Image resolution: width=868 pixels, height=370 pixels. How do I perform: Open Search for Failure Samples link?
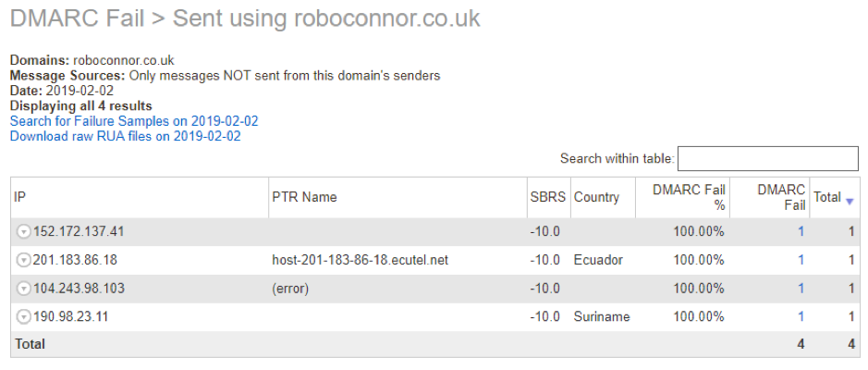(134, 121)
